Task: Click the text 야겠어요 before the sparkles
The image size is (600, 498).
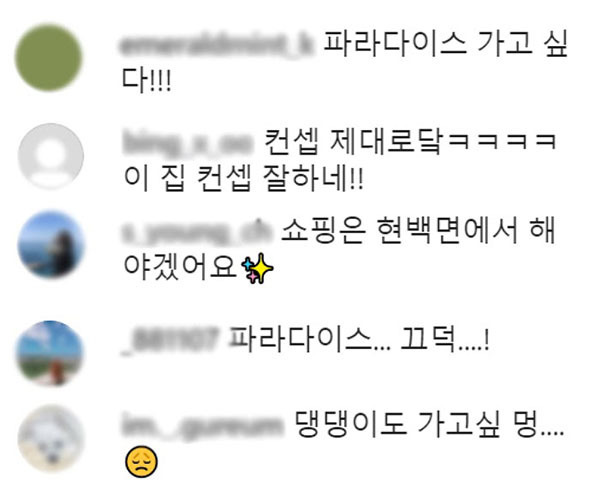Action: (x=180, y=266)
